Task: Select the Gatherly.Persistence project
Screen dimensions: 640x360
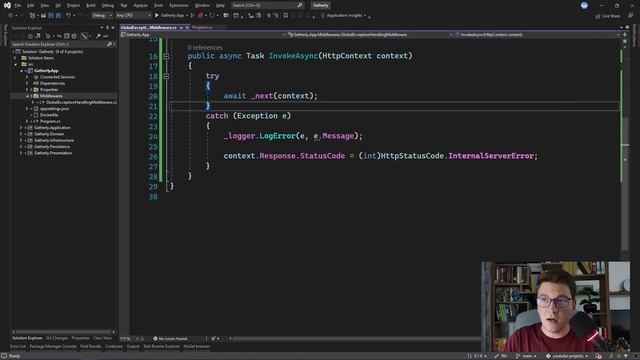Action: (52, 147)
